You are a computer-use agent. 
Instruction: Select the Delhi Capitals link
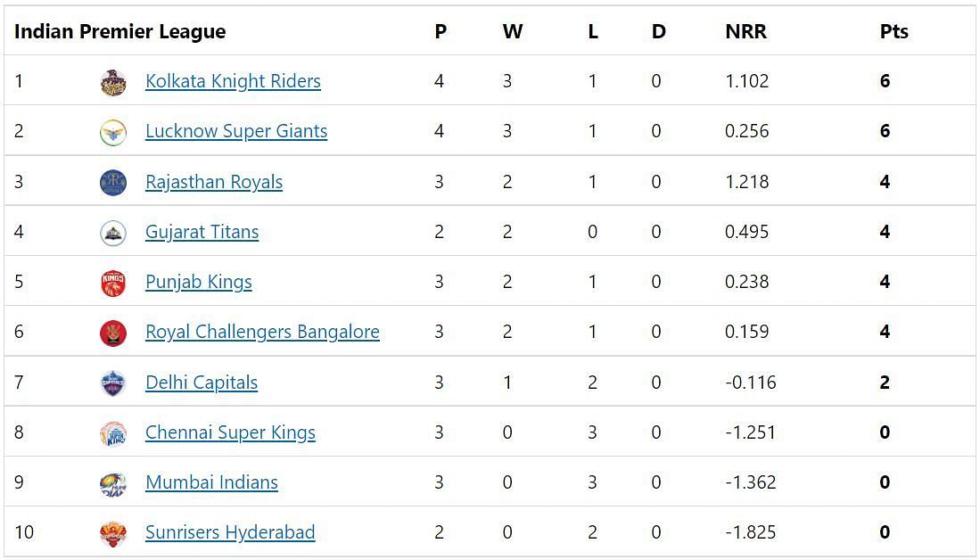pyautogui.click(x=202, y=382)
